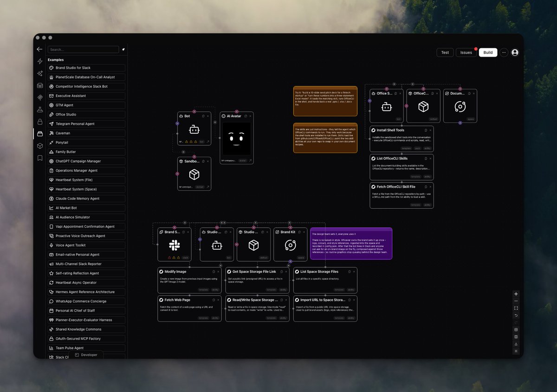Go back using the left arrow icon
This screenshot has height=392, width=557.
point(39,49)
